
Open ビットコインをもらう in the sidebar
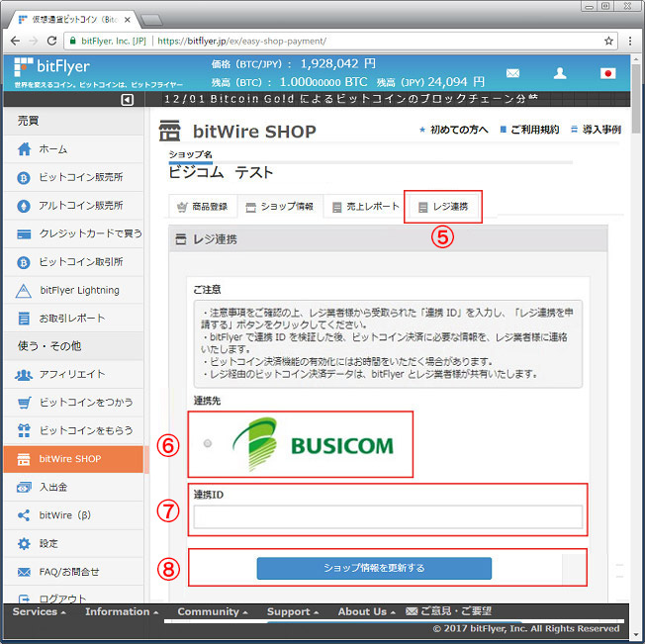point(73,430)
